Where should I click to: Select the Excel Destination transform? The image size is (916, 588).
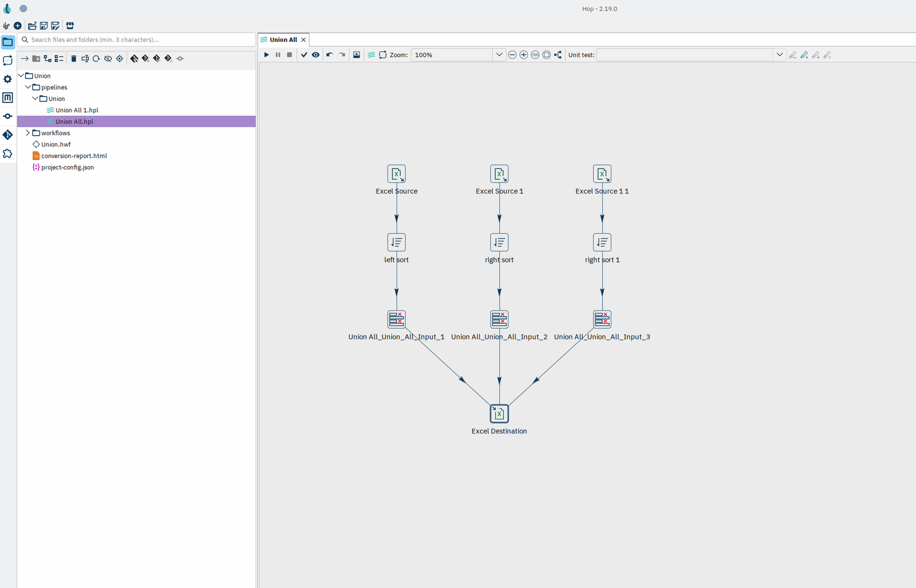tap(499, 413)
